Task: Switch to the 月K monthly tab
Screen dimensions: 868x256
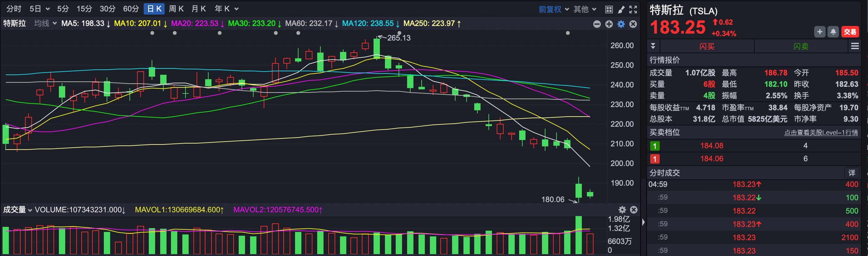Action: [198, 9]
